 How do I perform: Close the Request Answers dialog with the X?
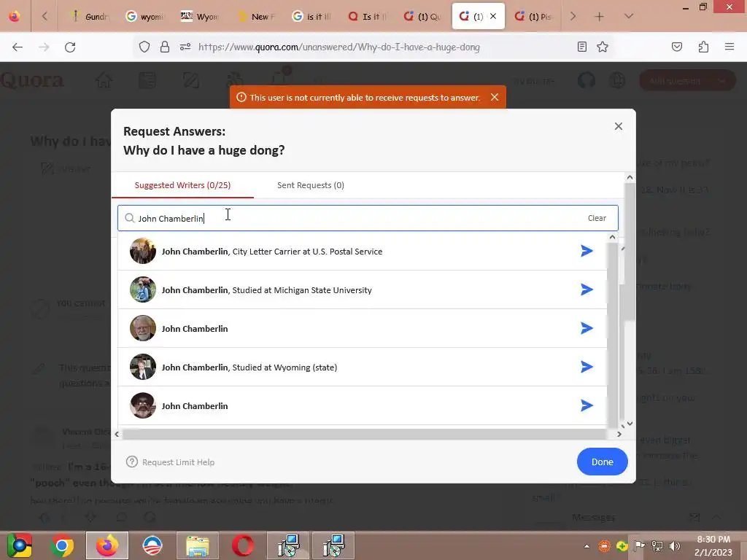coord(619,126)
